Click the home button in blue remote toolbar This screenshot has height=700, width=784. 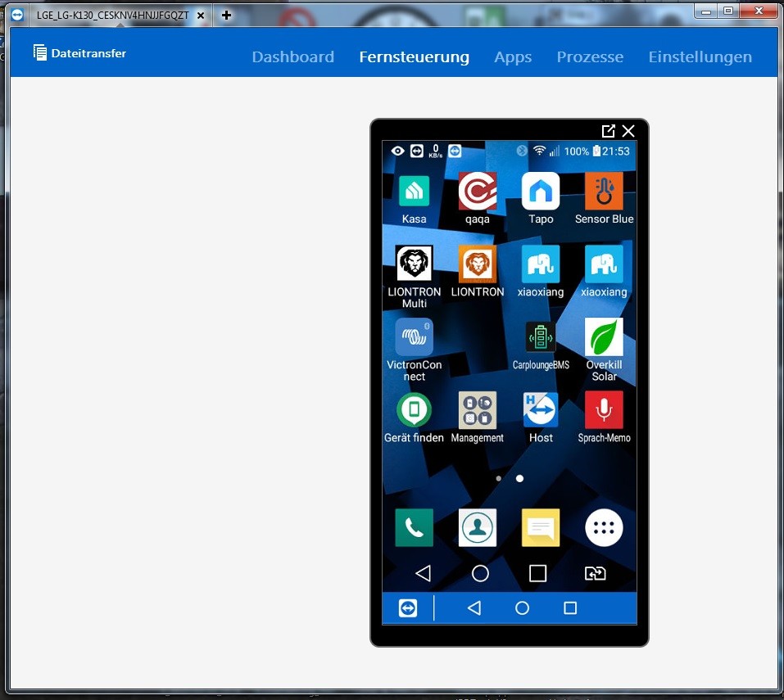point(522,608)
